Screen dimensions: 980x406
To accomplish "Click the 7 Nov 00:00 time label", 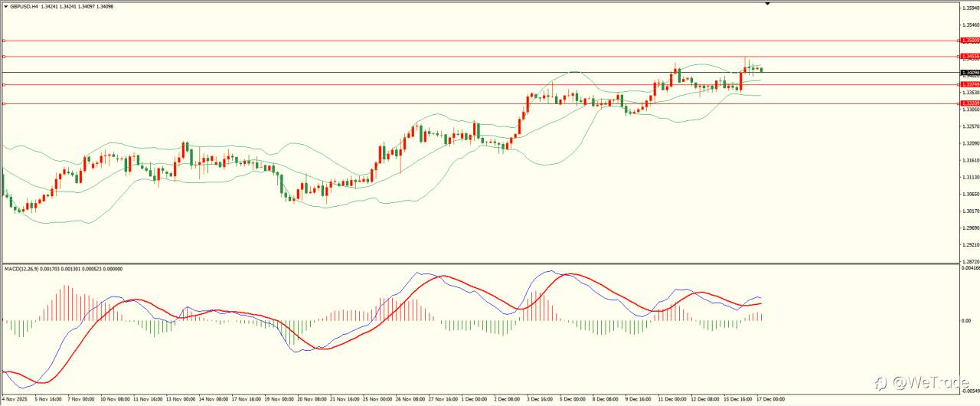I will click(x=80, y=399).
